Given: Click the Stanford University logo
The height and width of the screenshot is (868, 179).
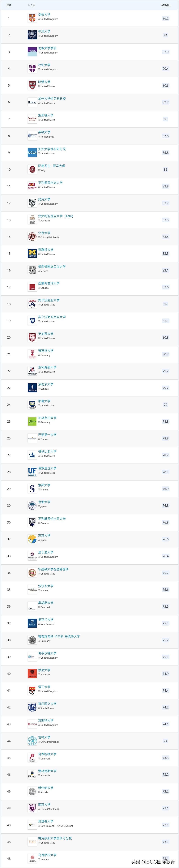Looking at the screenshot, I should click(x=32, y=119).
